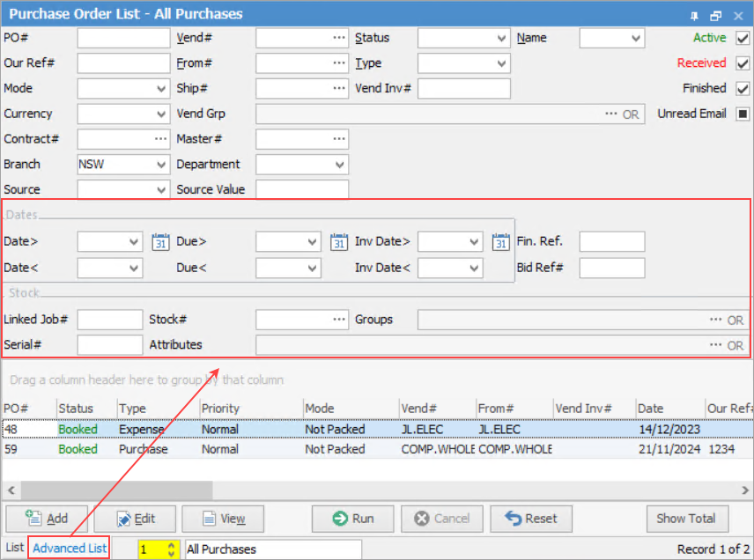Click the PO# input field
Viewport: 754px width, 560px height.
(123, 38)
